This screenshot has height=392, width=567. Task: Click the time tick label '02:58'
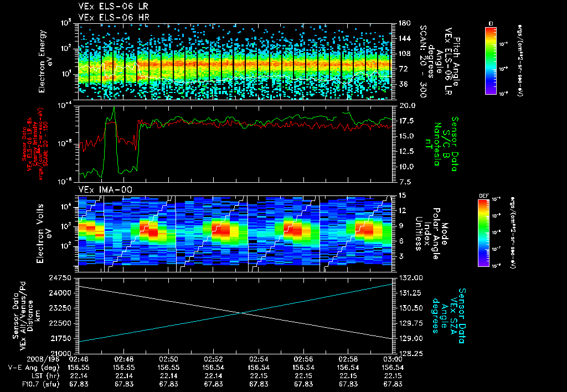(x=348, y=359)
